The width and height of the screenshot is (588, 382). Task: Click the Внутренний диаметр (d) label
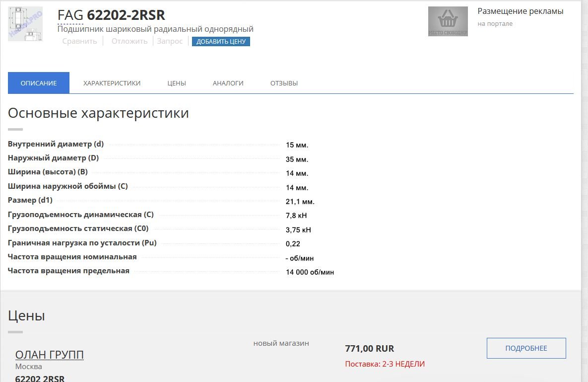(56, 144)
